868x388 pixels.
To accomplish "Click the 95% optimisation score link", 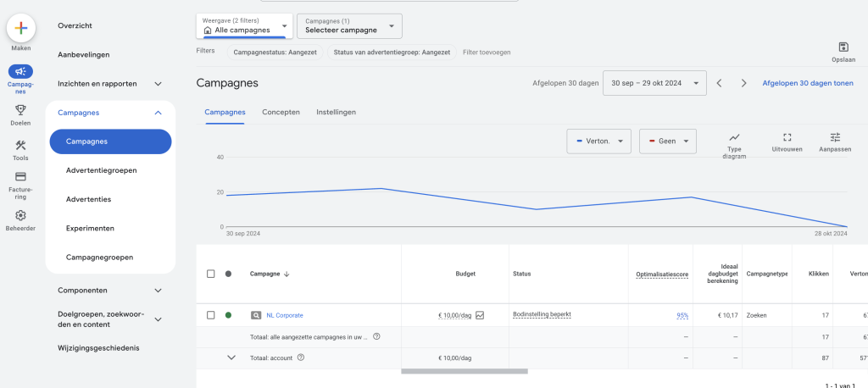I will click(682, 315).
